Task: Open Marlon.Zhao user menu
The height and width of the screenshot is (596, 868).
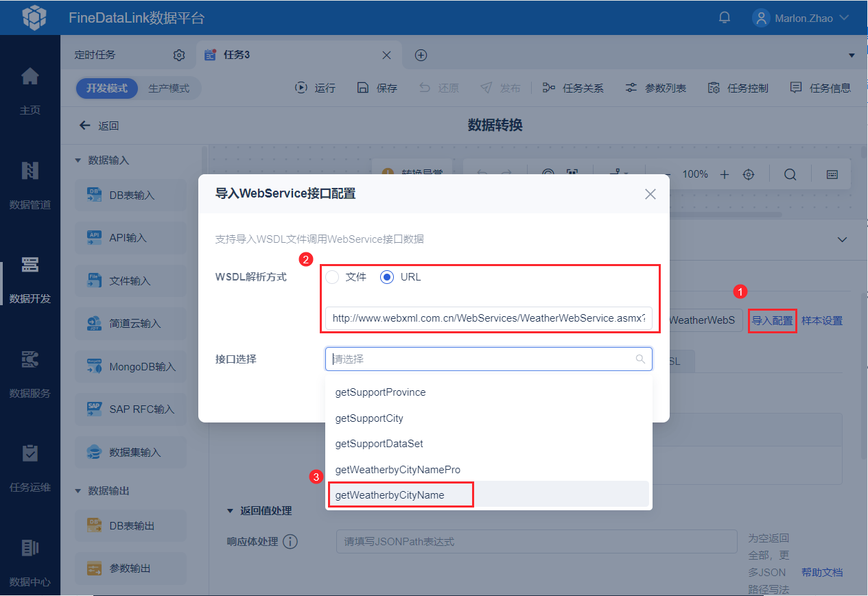Action: [801, 18]
